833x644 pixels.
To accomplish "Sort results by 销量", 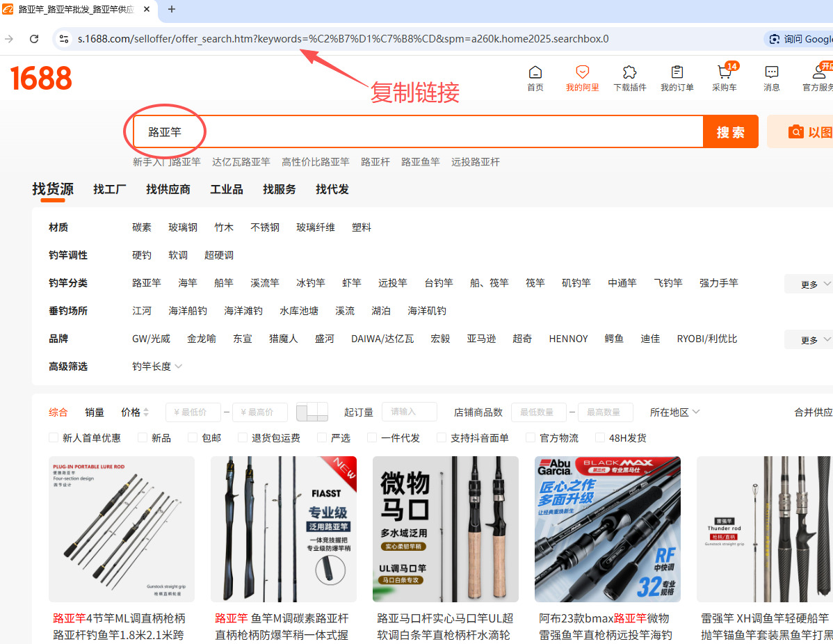I will pos(95,412).
